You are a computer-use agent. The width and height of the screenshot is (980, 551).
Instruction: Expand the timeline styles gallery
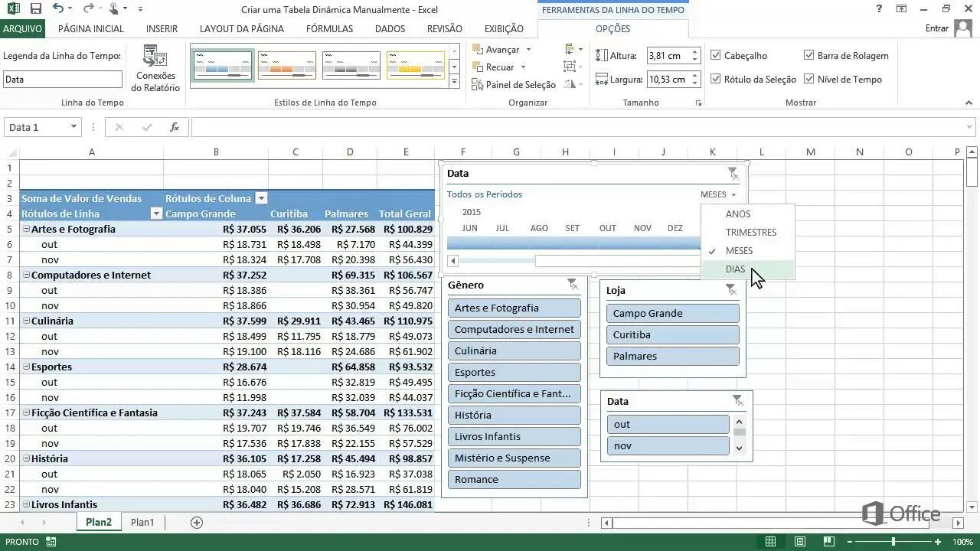coord(454,82)
